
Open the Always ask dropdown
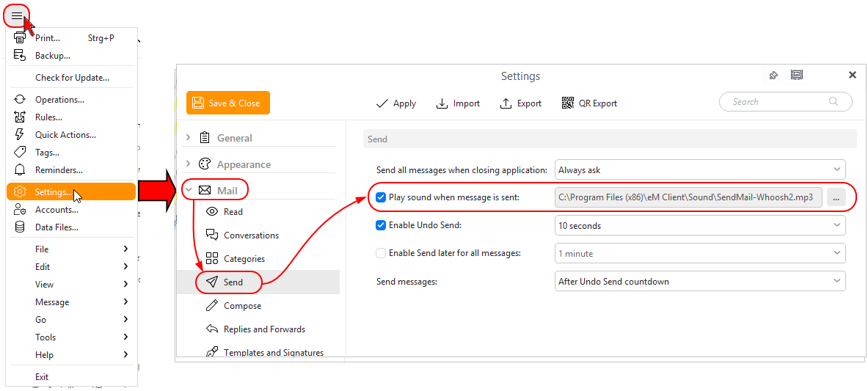[x=699, y=170]
